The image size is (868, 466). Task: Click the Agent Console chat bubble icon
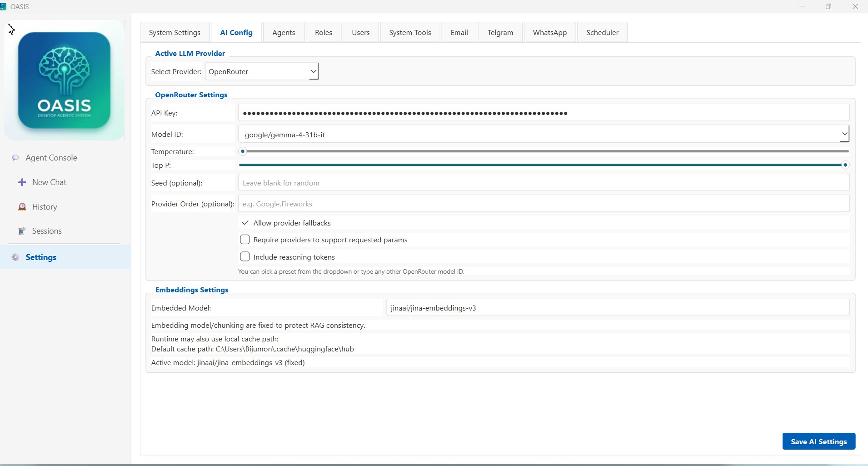coord(15,158)
